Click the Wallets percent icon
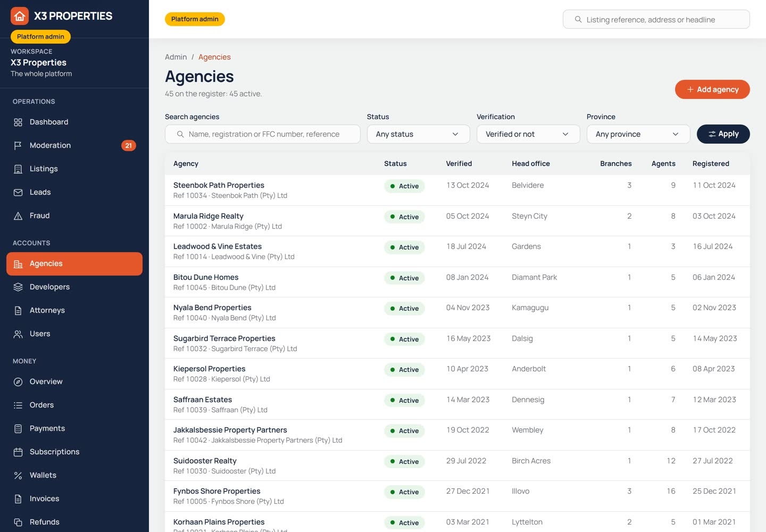Screen dimensions: 766x532 pos(18,475)
